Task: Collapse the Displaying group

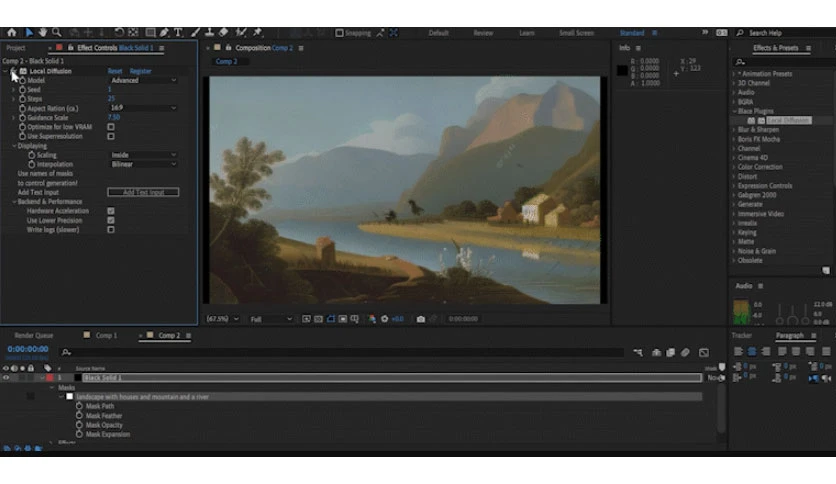Action: (x=14, y=146)
